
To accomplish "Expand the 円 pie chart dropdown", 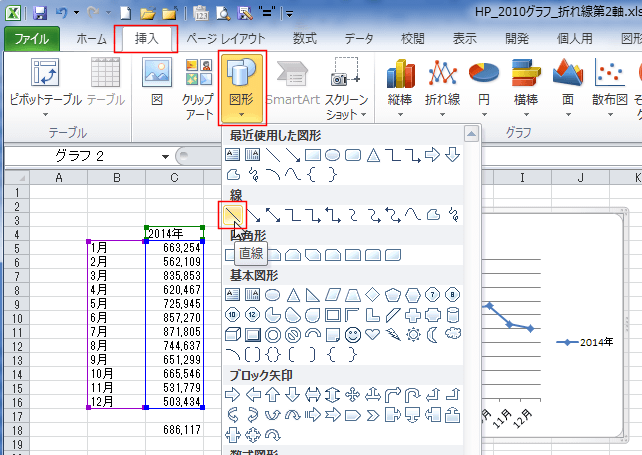I will [484, 87].
